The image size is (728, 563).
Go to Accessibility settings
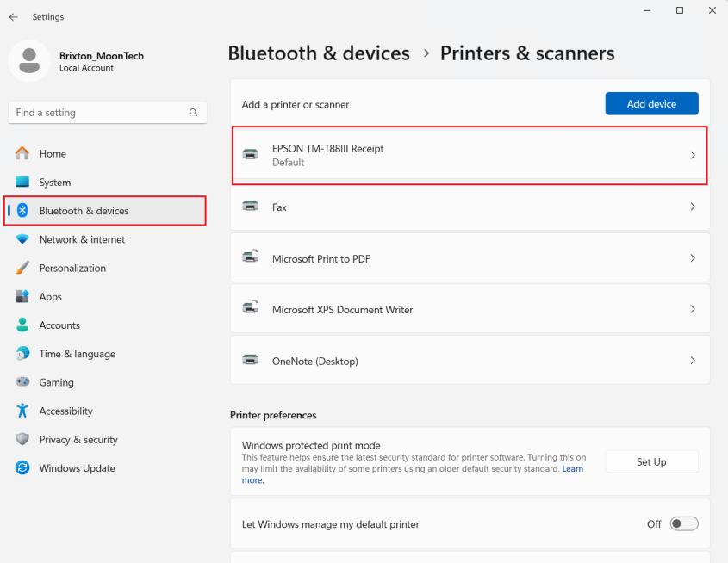[x=105, y=411]
